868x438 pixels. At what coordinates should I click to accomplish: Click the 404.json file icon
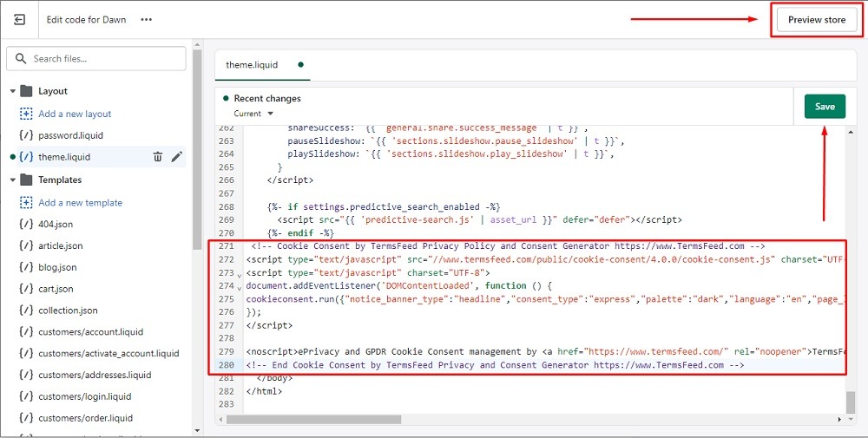[26, 225]
